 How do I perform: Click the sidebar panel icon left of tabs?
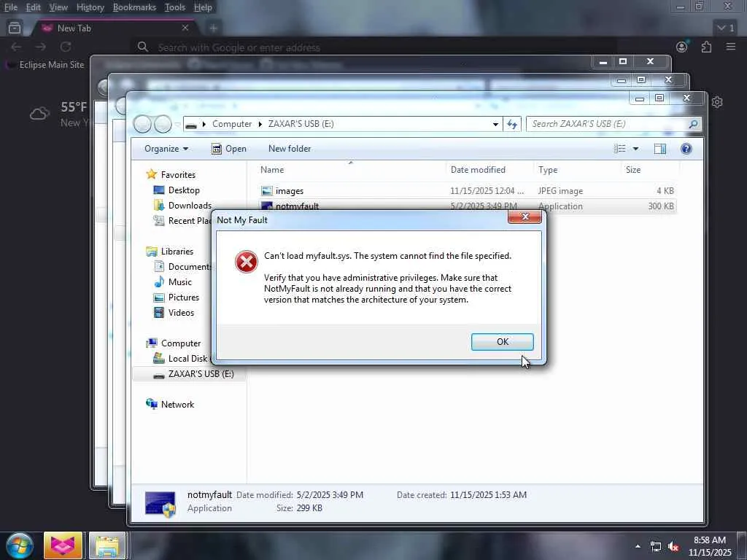click(15, 28)
